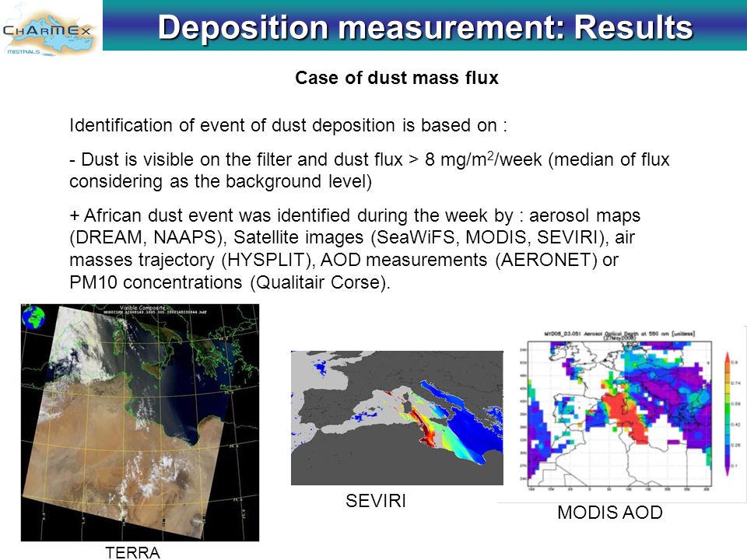Screen dimensions: 747x560
Task: Click 'PM10 concentrations (Qualitair Corse)' text
Action: coord(228,282)
